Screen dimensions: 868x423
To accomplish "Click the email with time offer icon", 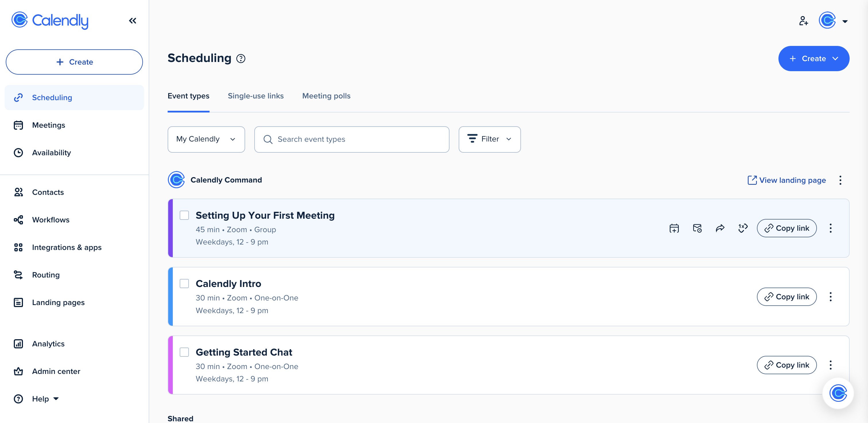I will click(x=697, y=228).
